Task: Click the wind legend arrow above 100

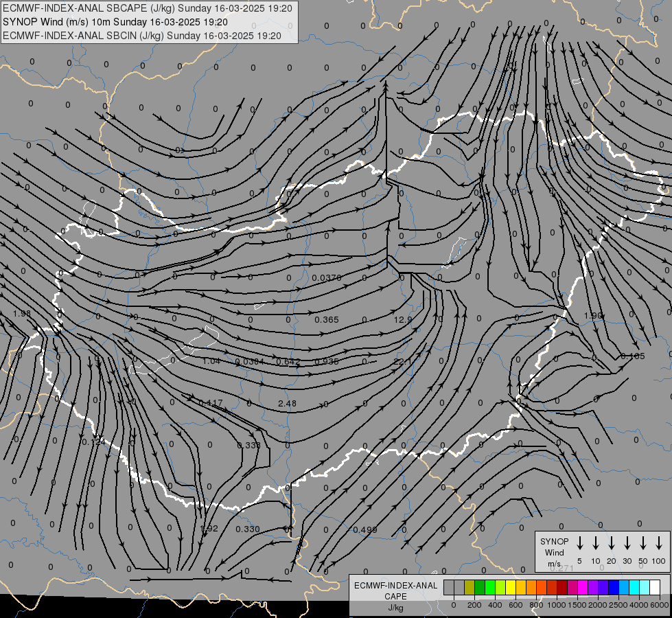Action: (x=659, y=543)
